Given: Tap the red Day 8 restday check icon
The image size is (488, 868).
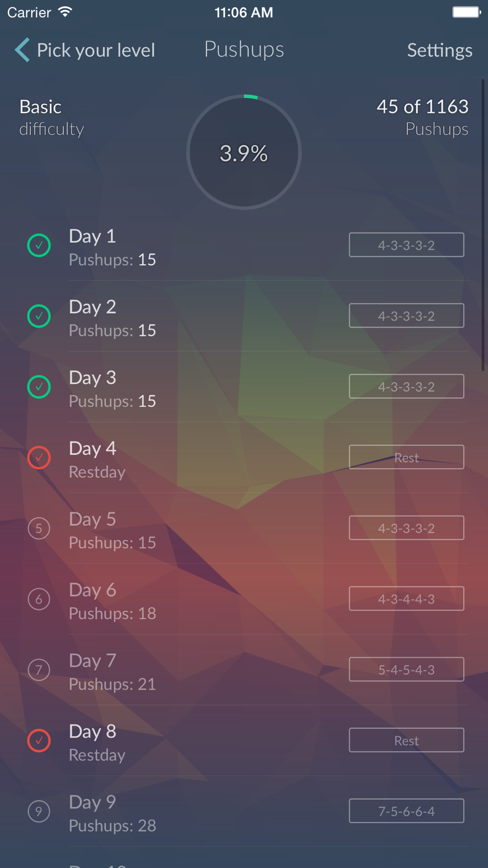Looking at the screenshot, I should tap(39, 741).
